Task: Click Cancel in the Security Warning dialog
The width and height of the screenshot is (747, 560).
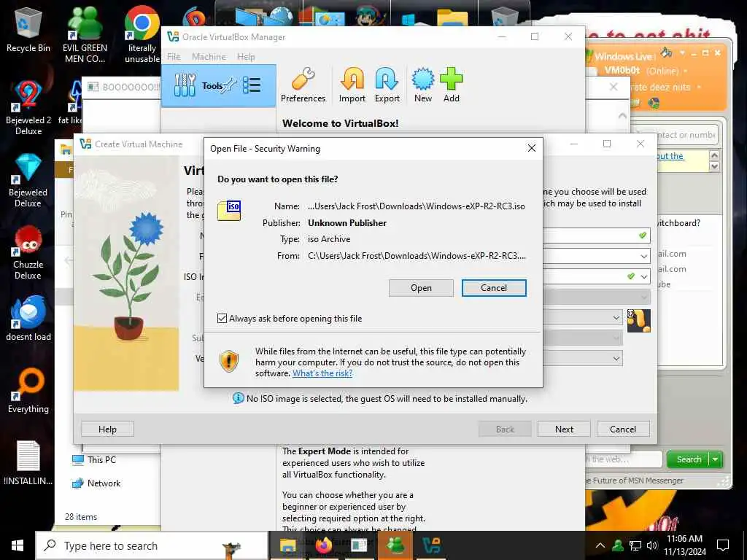Action: pos(494,288)
